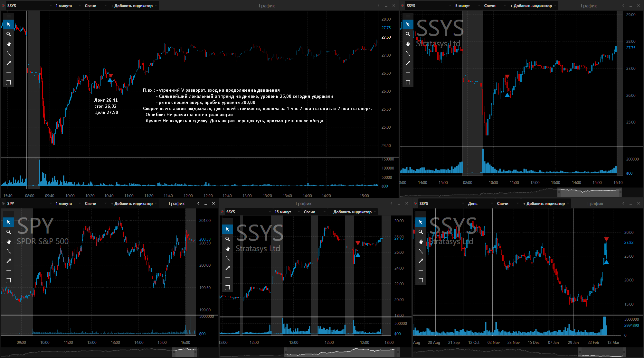Select rectangle tool in SSYS 15-minute chart
Screen dimensions: 644x358
[x=228, y=287]
